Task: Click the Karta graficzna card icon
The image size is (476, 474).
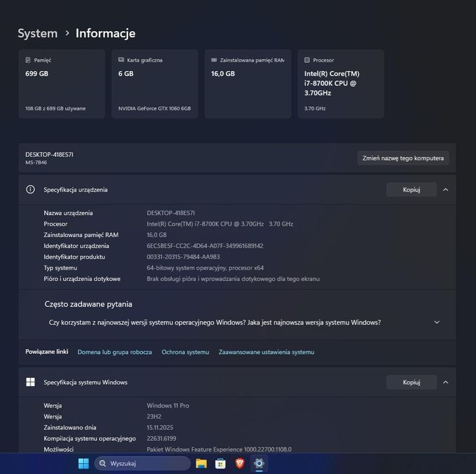Action: [x=121, y=60]
